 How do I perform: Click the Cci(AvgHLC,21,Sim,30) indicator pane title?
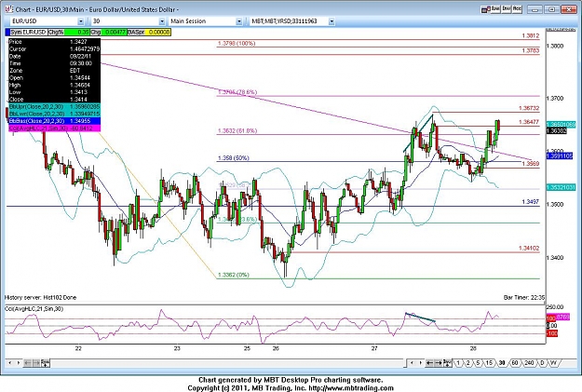(34, 309)
